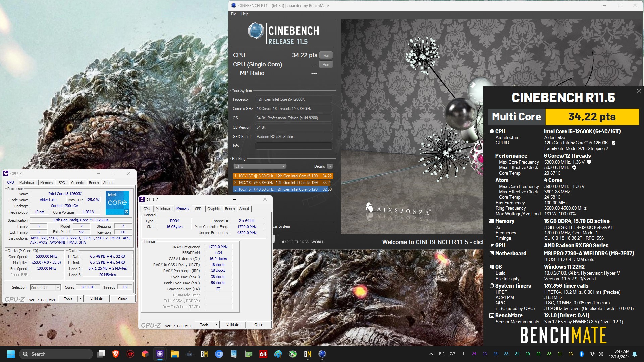The height and width of the screenshot is (362, 644).
Task: Click the DRAM Frequency value 1700.0 MHz
Action: [x=218, y=247]
